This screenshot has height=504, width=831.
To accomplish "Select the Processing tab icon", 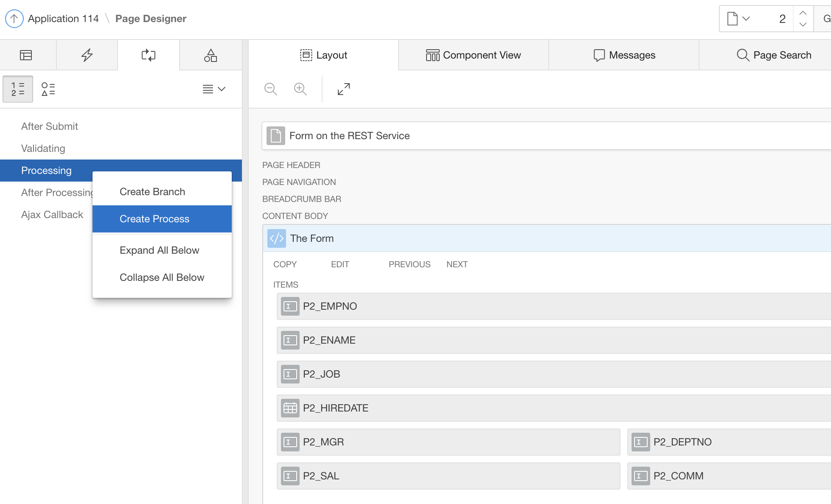I will click(x=149, y=55).
